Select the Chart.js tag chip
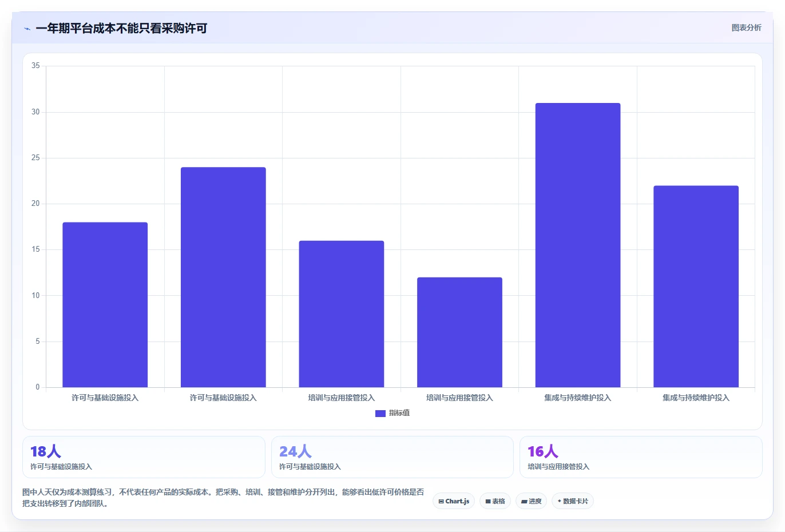Viewport: 785px width, 532px height. pos(454,501)
